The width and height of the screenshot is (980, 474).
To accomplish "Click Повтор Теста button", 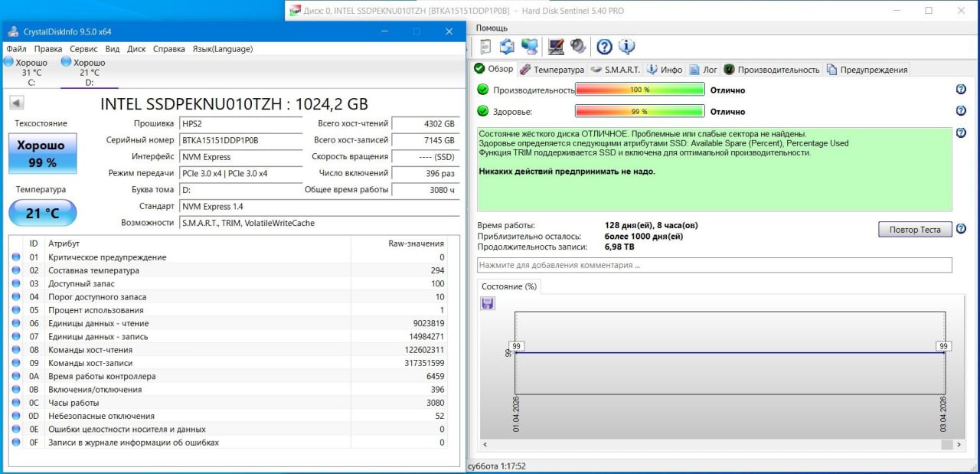I will coord(915,230).
